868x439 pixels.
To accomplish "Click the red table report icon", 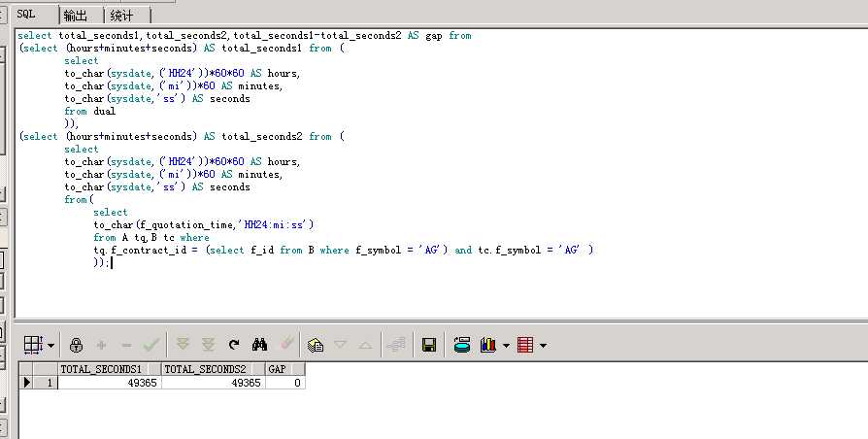I will tap(525, 345).
